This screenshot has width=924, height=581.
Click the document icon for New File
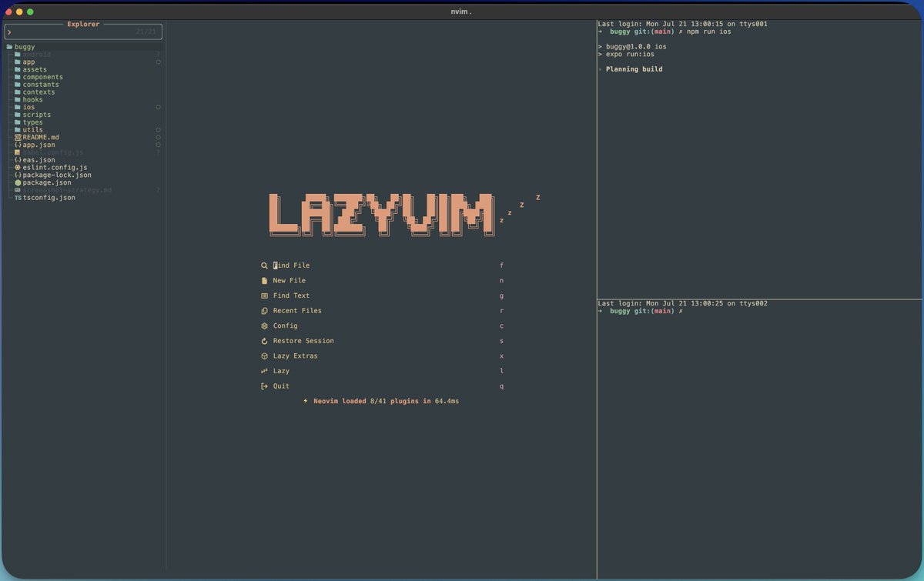264,281
